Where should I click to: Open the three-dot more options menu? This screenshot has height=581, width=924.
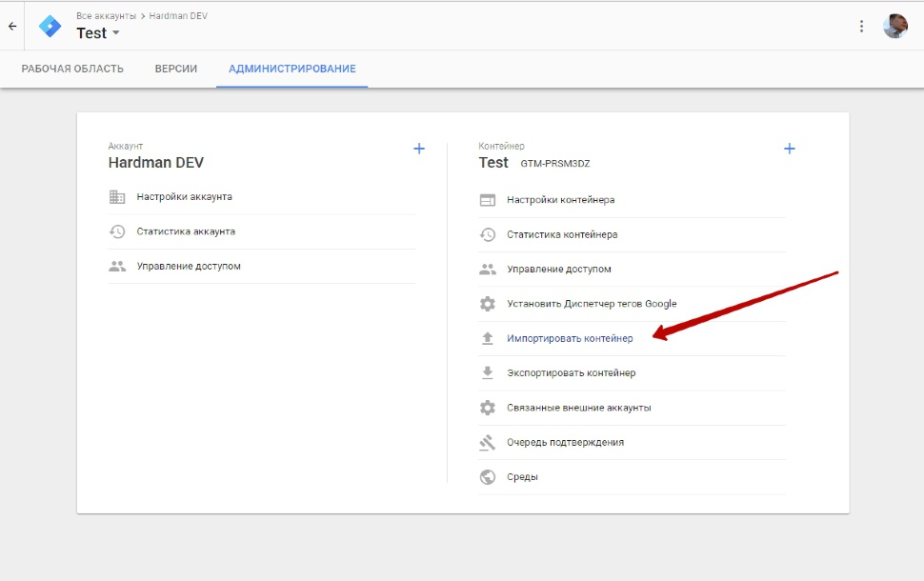861,26
